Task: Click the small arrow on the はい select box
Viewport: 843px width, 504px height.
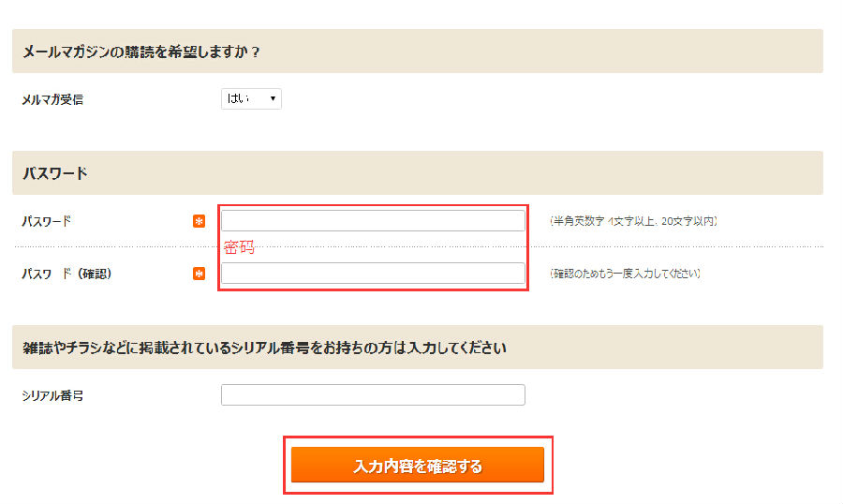Action: click(273, 98)
